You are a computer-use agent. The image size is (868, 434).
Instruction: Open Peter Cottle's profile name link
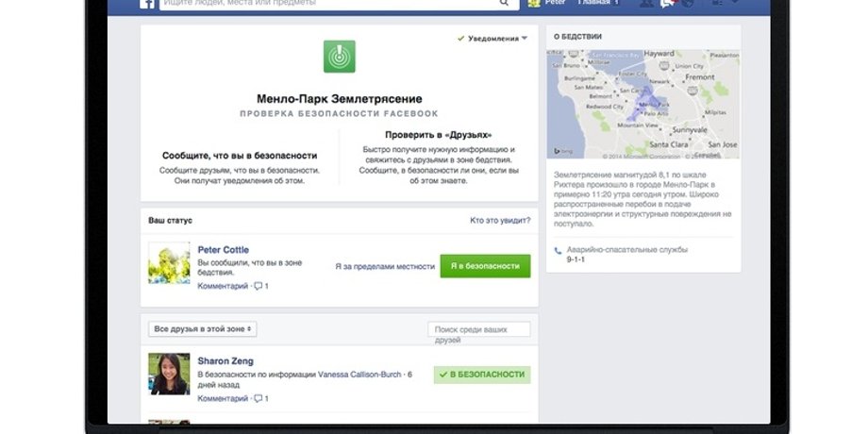223,250
